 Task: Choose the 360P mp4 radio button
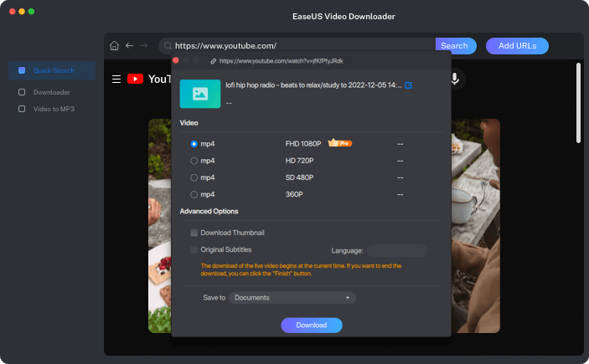click(194, 194)
